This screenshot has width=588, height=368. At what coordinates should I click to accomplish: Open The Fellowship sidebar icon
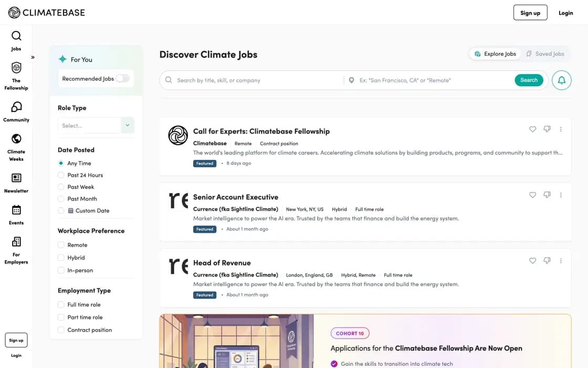16,68
